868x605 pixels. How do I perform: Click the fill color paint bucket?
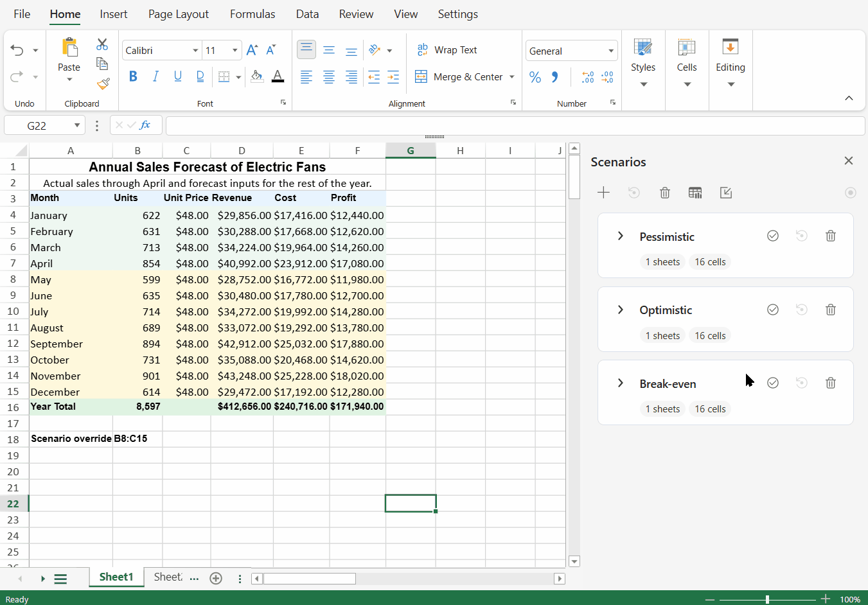257,76
